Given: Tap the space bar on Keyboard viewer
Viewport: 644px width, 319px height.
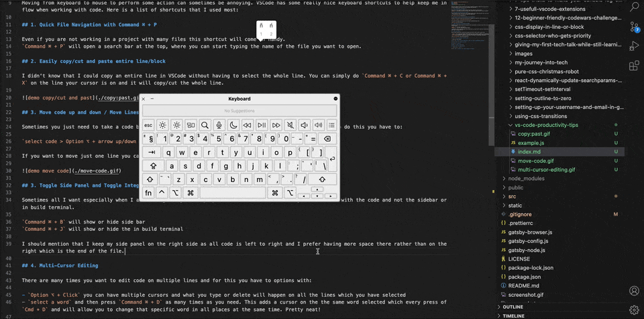Looking at the screenshot, I should (x=233, y=193).
